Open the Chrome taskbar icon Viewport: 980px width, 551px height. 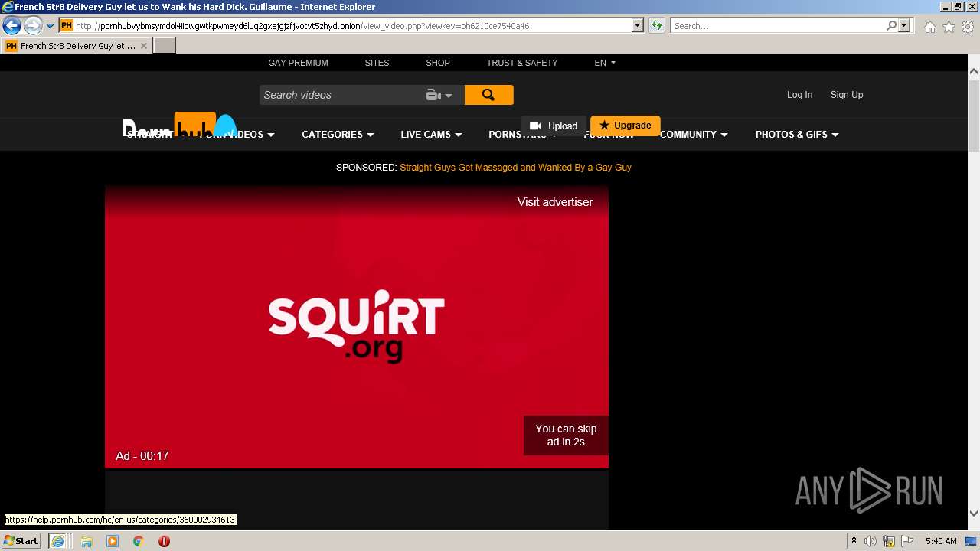138,541
